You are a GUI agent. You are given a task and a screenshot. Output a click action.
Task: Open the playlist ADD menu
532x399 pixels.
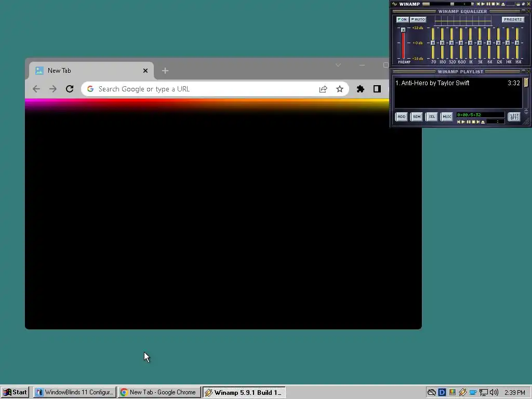click(x=402, y=117)
